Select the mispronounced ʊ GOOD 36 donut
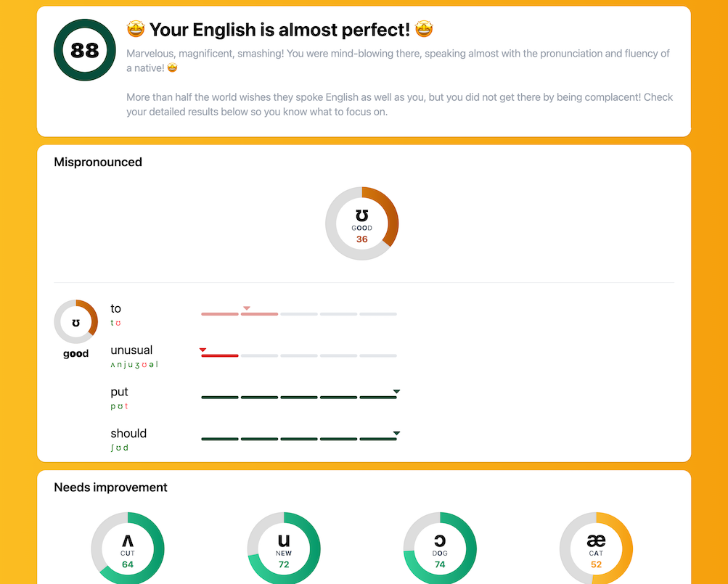 (x=361, y=223)
